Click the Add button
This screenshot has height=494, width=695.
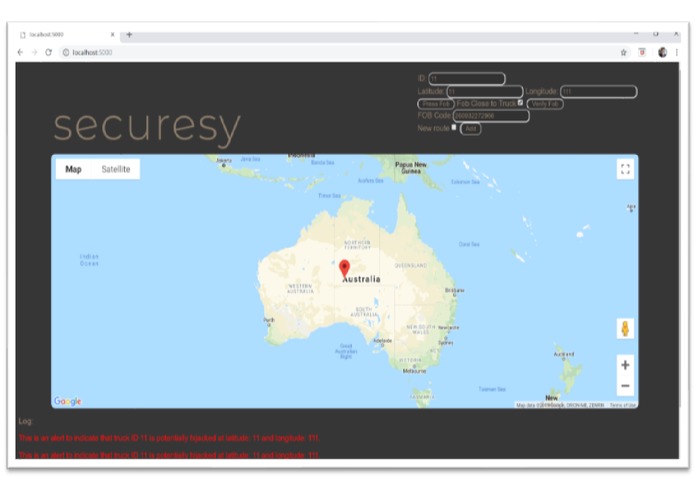pyautogui.click(x=471, y=128)
